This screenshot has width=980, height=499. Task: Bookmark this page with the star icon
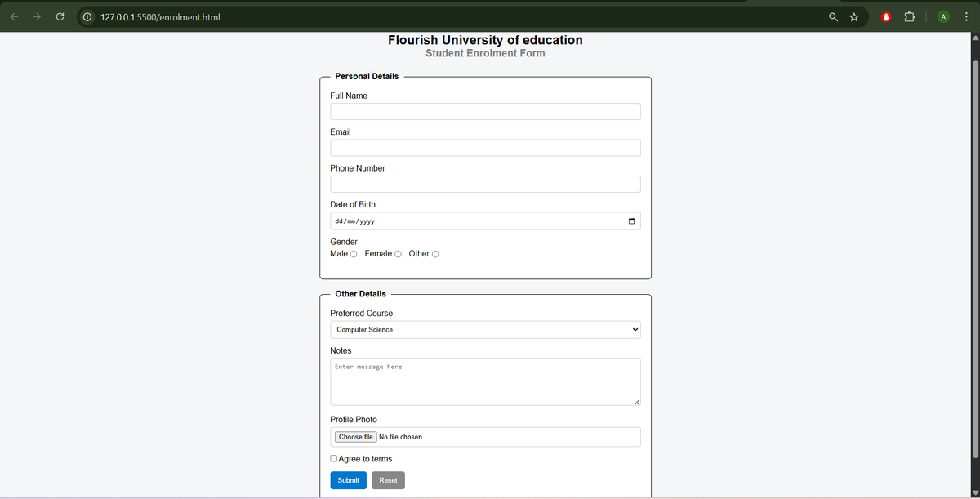[854, 16]
